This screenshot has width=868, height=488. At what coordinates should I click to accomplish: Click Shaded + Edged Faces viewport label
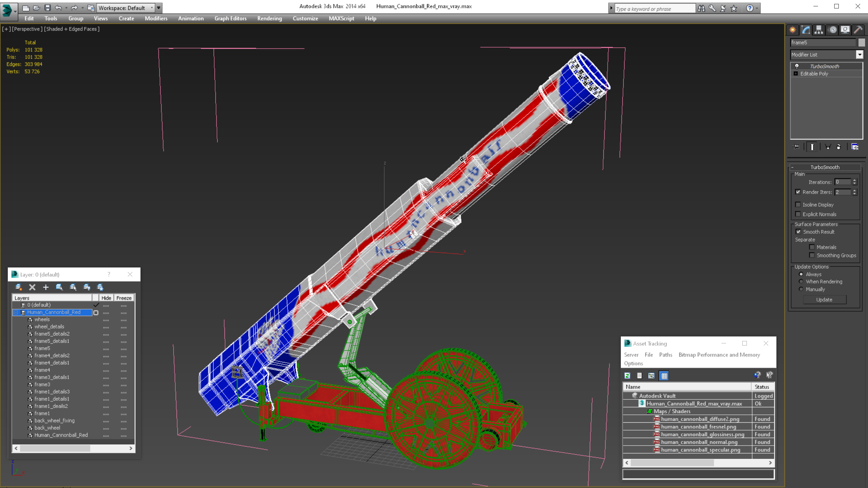72,29
